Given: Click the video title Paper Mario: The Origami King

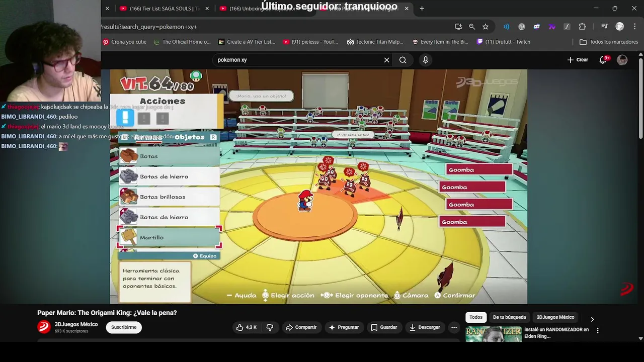Looking at the screenshot, I should [107, 313].
